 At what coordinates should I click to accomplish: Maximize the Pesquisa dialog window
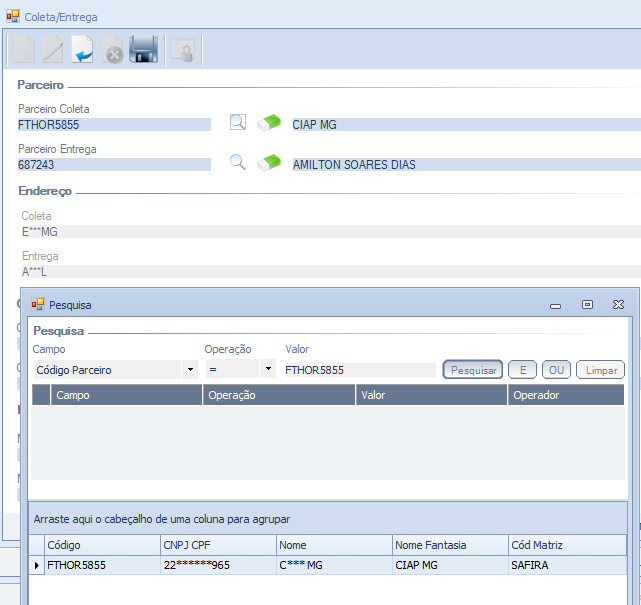(x=587, y=304)
